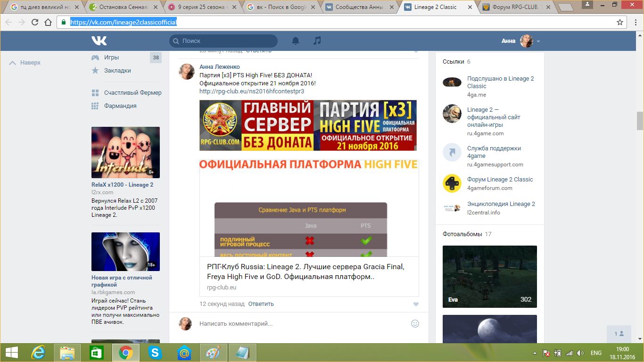This screenshot has height=362, width=644.
Task: Open Paint from the taskbar
Action: pos(214,353)
